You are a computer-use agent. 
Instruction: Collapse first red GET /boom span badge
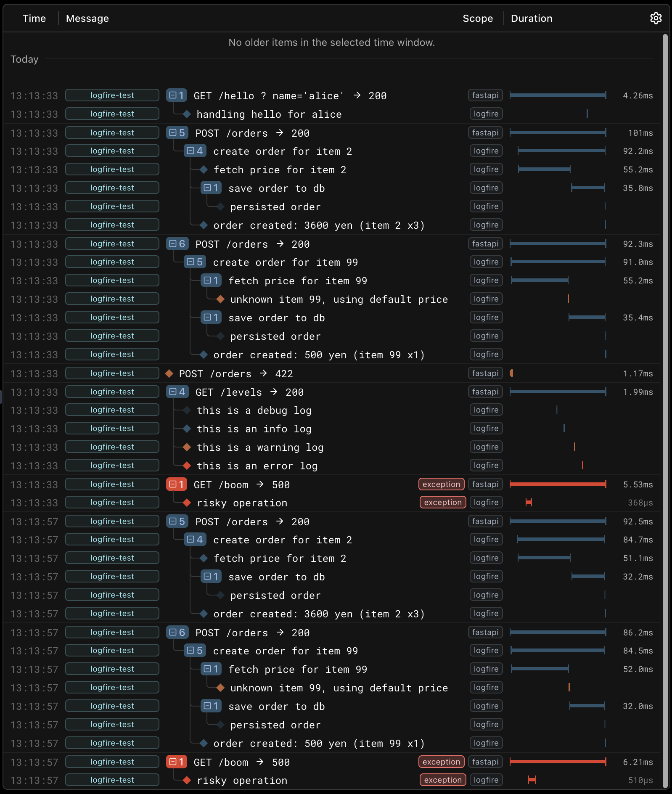[x=177, y=484]
